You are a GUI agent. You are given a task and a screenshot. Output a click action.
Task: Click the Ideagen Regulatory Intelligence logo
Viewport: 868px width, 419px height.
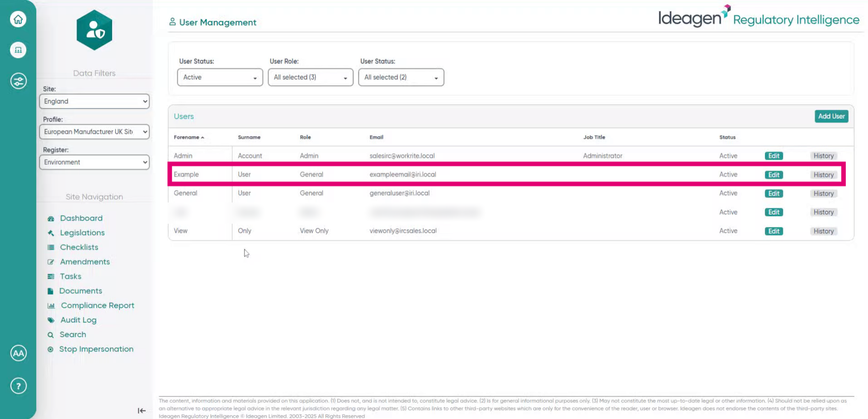[x=759, y=17]
